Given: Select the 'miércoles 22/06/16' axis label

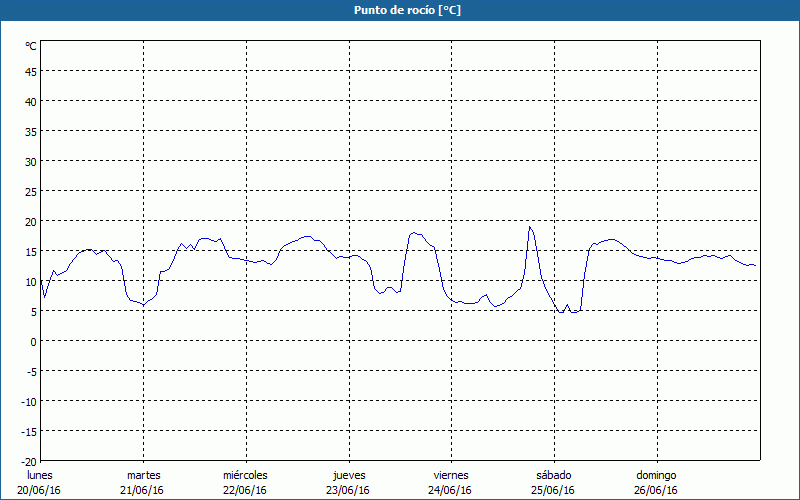Looking at the screenshot, I should tap(245, 483).
